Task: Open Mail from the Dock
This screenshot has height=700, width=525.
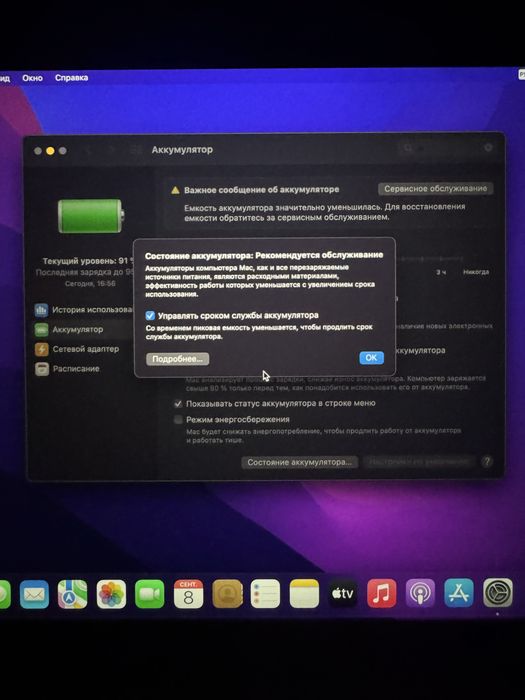Action: [x=34, y=594]
